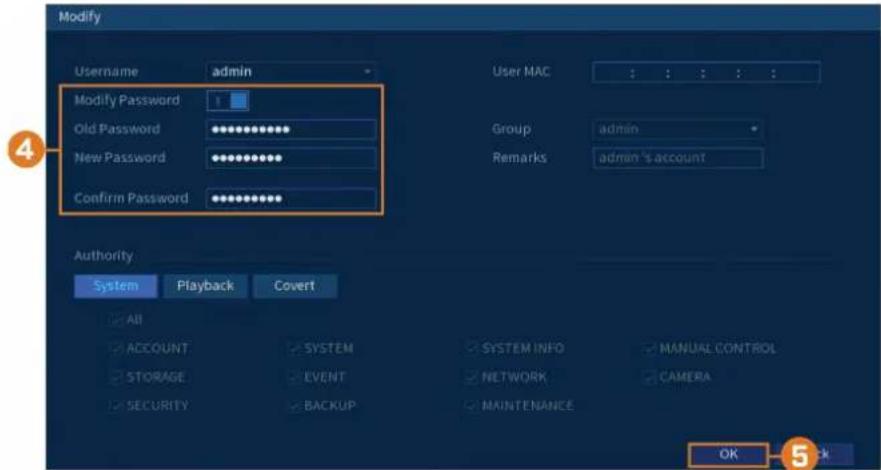Switch to the Covert authority tab
Viewport: 881px width, 470px height.
[x=294, y=286]
